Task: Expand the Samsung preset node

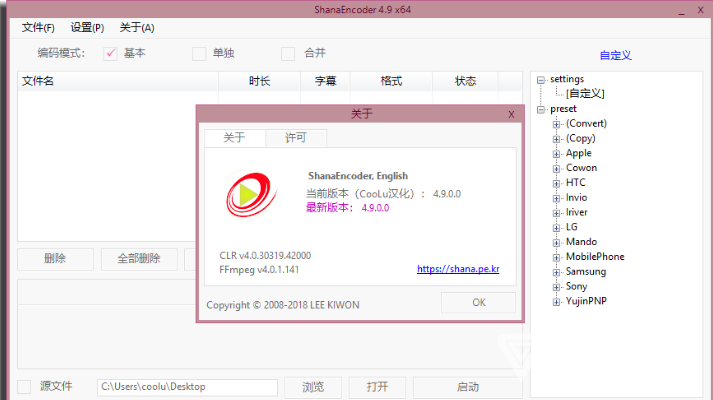Action: tap(556, 272)
